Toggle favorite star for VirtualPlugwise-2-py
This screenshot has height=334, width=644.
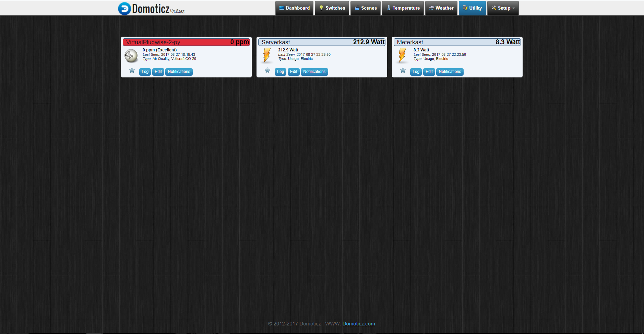click(x=132, y=71)
